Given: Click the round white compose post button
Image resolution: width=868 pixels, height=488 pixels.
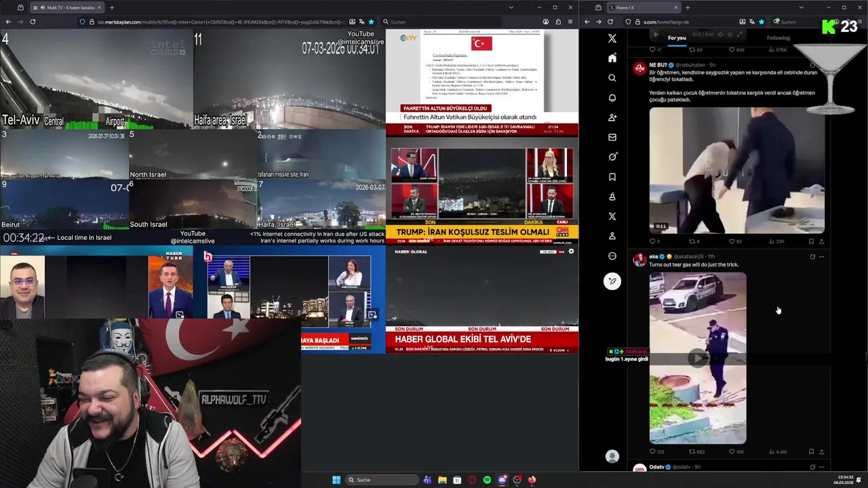Looking at the screenshot, I should (x=612, y=281).
